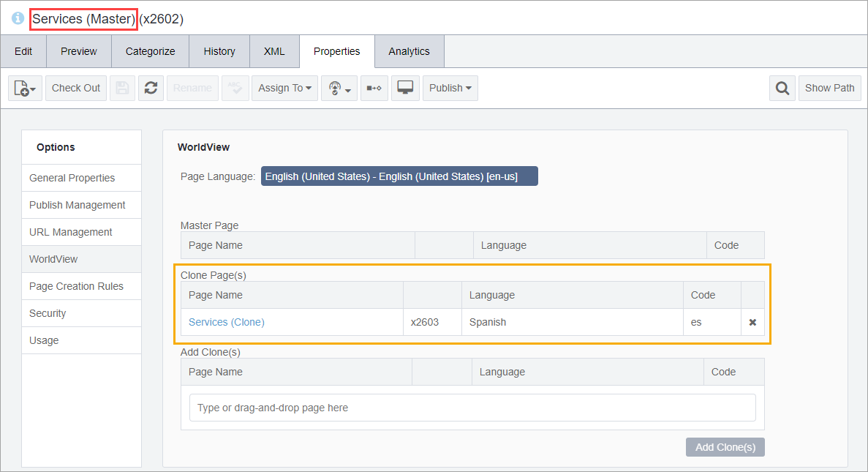This screenshot has height=472, width=868.
Task: Click the Search magnifier icon
Action: click(782, 88)
